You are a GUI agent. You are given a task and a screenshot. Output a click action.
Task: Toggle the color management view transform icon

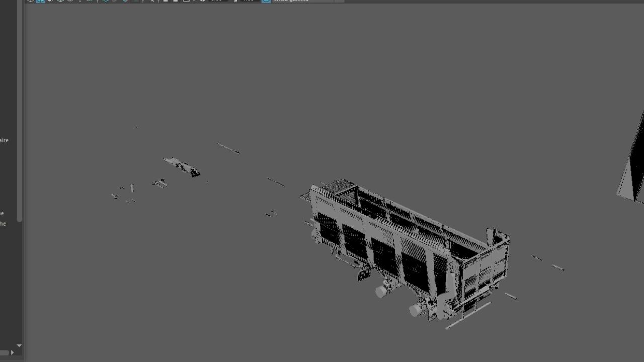(266, 1)
